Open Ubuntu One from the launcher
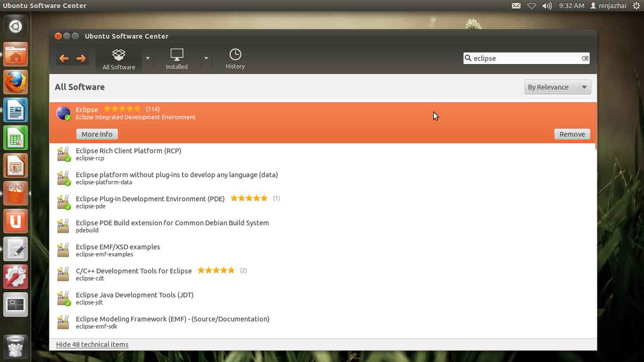Viewport: 644px width, 362px height. tap(16, 221)
